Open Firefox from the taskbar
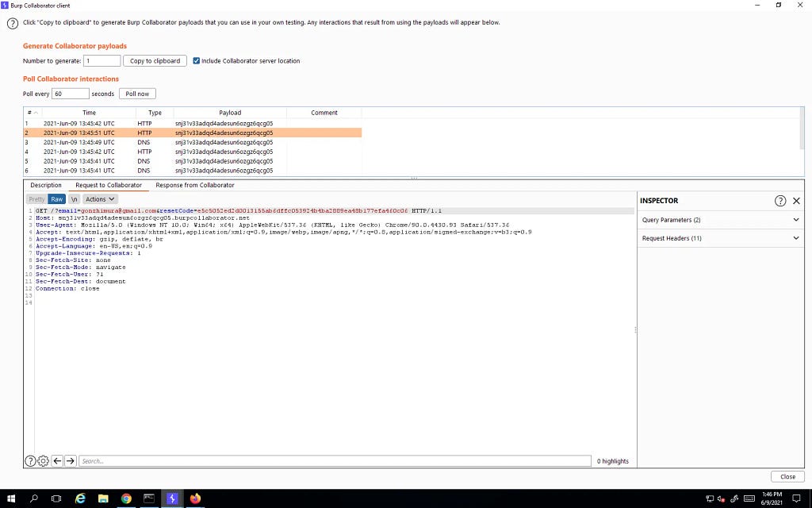Image resolution: width=812 pixels, height=508 pixels. pos(195,498)
